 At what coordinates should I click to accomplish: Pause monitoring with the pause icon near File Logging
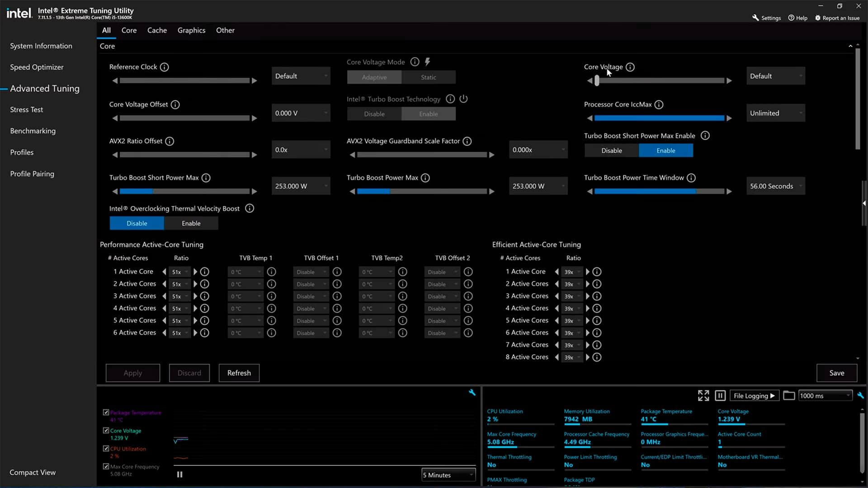(720, 396)
